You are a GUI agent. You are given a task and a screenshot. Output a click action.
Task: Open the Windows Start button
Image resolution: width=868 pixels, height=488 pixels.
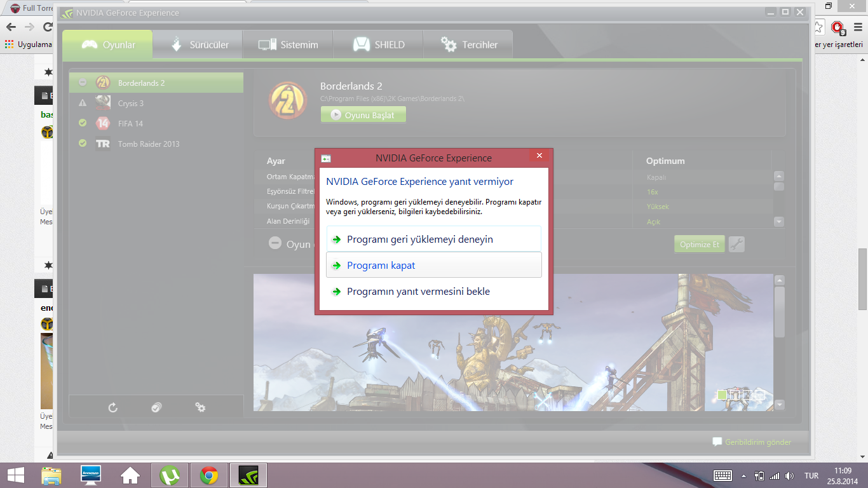coord(16,475)
